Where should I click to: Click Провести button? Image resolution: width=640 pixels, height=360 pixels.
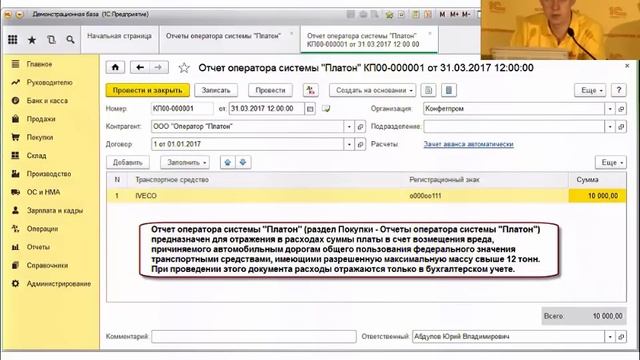(270, 90)
